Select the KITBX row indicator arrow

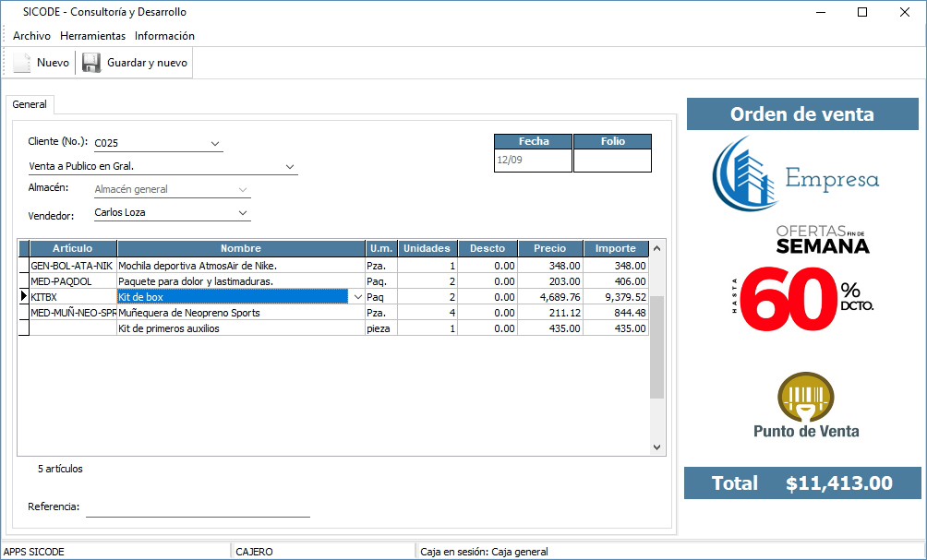click(24, 297)
